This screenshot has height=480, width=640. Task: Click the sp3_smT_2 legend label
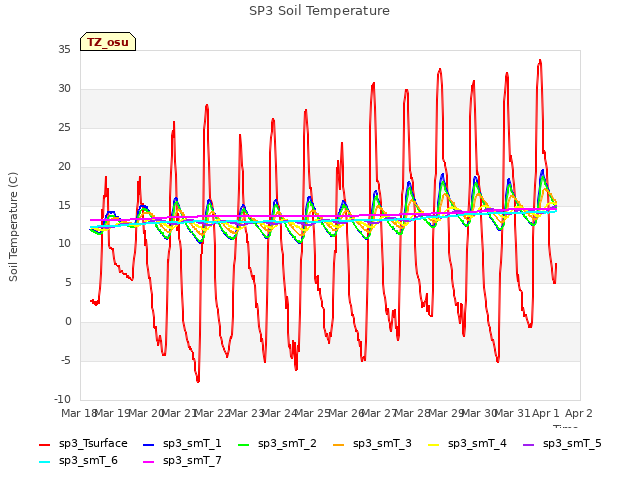click(x=287, y=444)
